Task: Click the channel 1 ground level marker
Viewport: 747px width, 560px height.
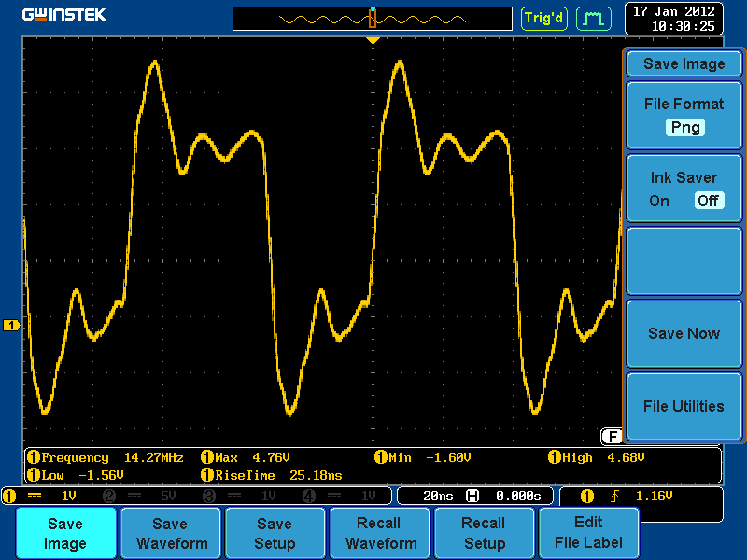Action: pos(11,325)
